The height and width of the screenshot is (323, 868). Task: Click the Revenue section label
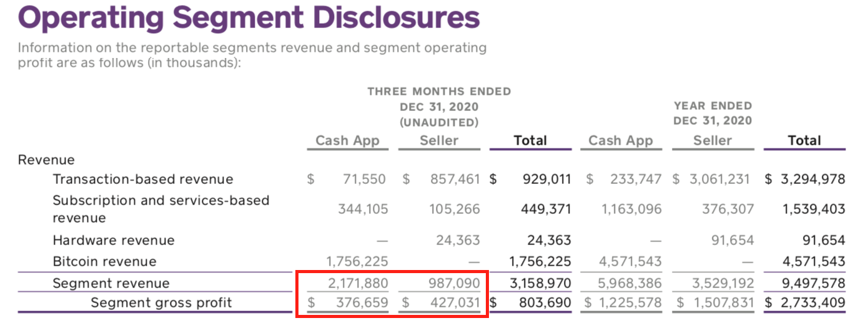tap(46, 160)
